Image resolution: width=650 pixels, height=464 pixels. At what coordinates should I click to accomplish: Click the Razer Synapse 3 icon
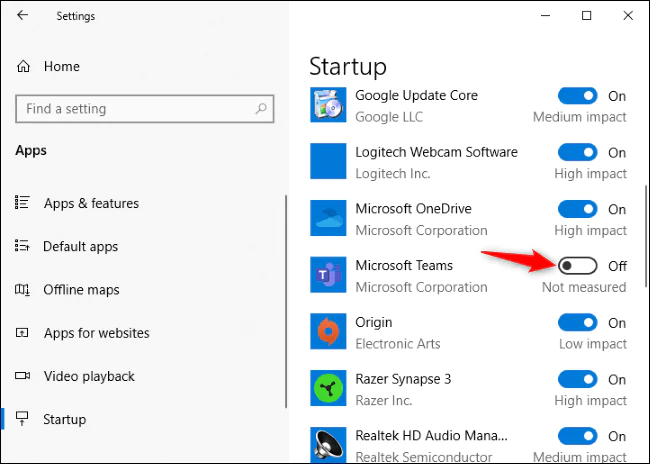pos(328,390)
